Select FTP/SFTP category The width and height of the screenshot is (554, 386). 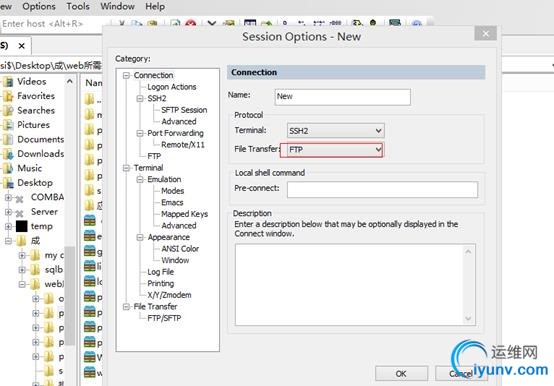click(x=164, y=318)
